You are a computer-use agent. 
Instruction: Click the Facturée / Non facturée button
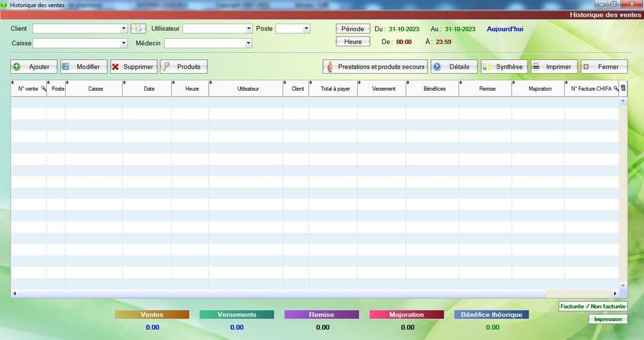(593, 307)
